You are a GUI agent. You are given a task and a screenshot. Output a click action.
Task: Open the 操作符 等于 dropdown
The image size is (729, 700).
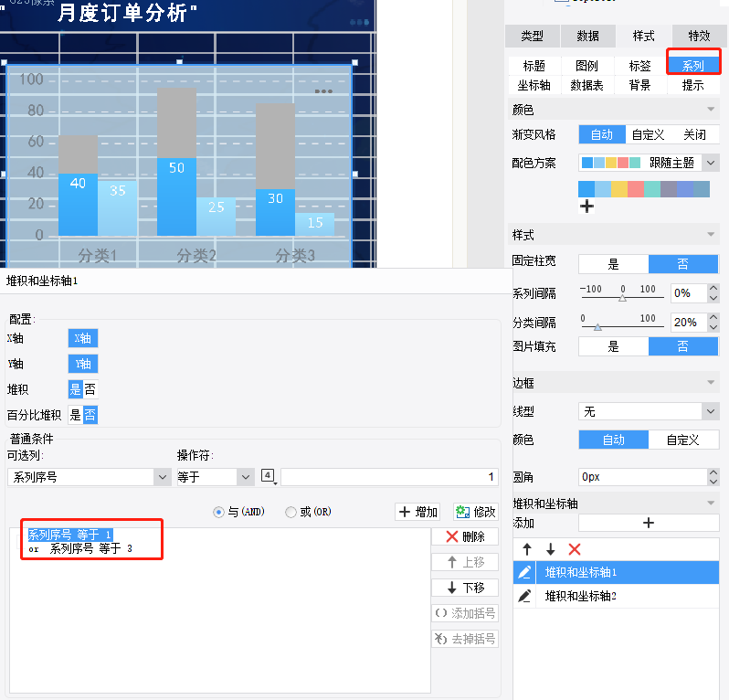[246, 477]
